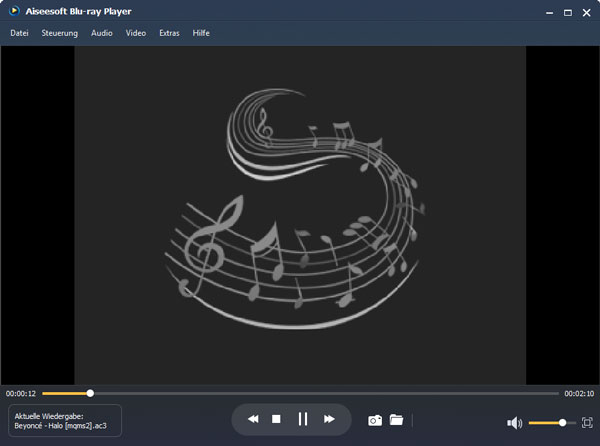Maximize the player window
This screenshot has height=446, width=600.
[x=568, y=11]
